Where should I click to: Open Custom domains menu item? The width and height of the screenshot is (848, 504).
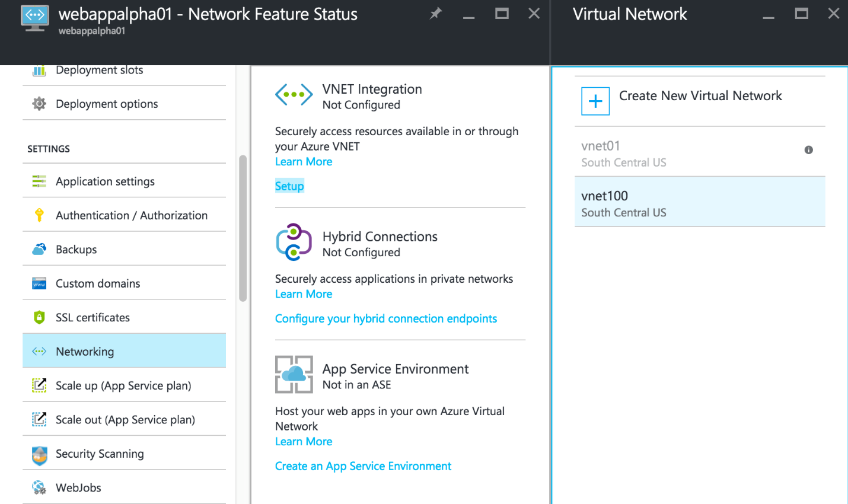pos(98,283)
